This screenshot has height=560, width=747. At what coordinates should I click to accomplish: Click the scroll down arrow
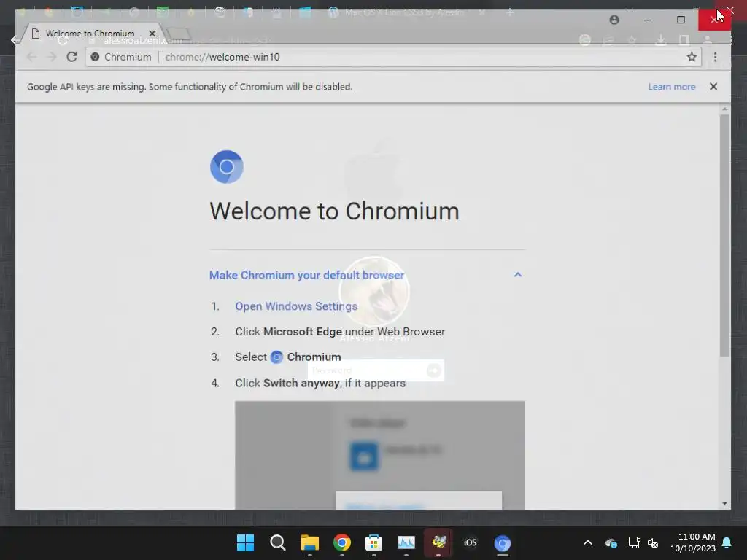click(x=724, y=503)
